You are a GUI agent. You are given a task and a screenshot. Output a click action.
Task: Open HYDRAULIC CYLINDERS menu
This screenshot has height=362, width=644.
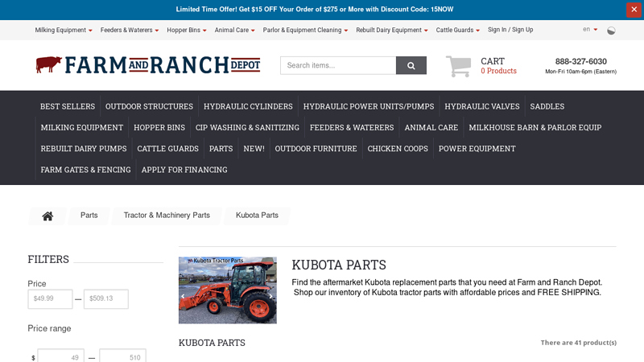(x=248, y=106)
